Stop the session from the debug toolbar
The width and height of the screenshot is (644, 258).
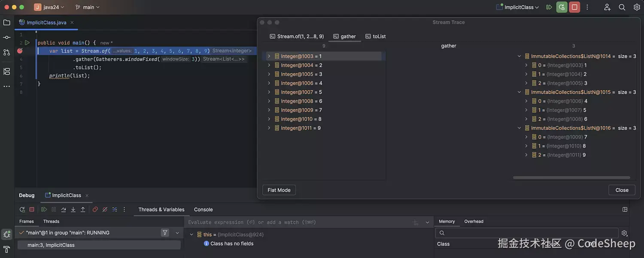[32, 209]
